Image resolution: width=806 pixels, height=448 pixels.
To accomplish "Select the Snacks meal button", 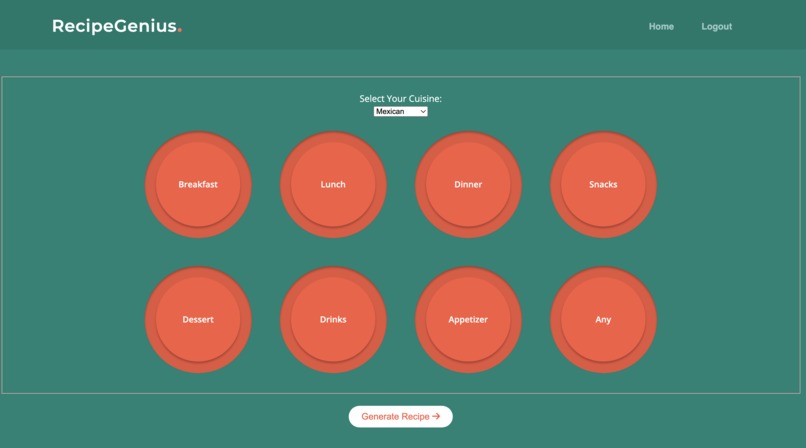I will tap(603, 184).
